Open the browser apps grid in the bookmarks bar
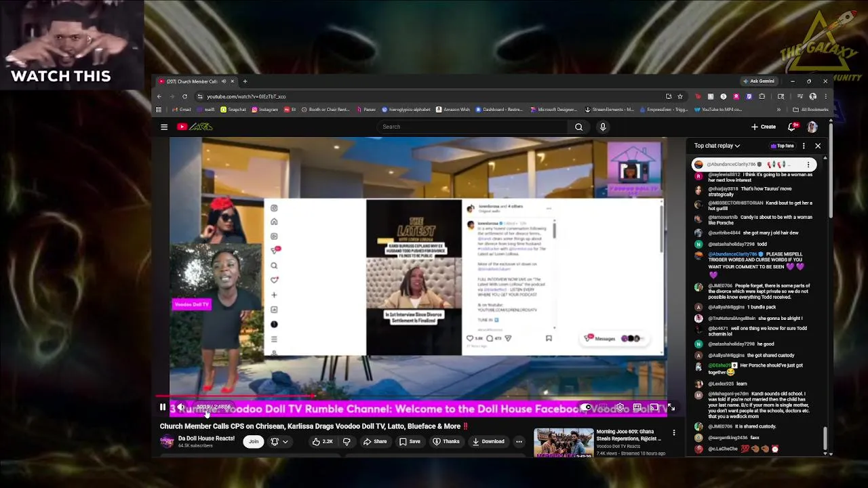868x488 pixels. tap(159, 110)
